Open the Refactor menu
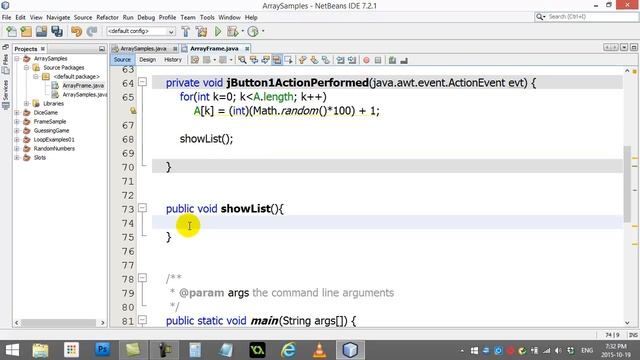 click(x=107, y=18)
